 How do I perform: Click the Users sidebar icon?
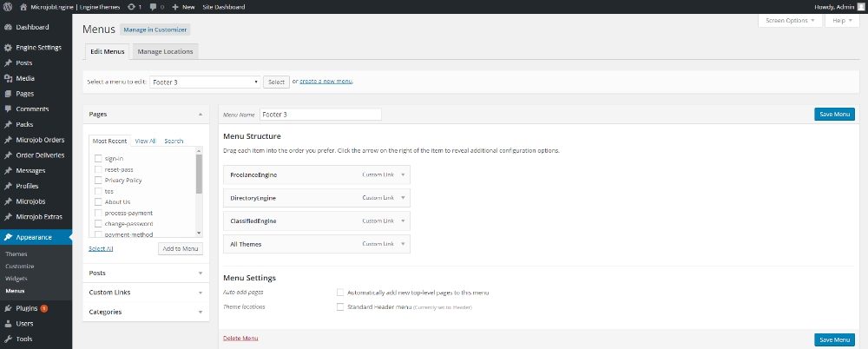click(x=8, y=323)
